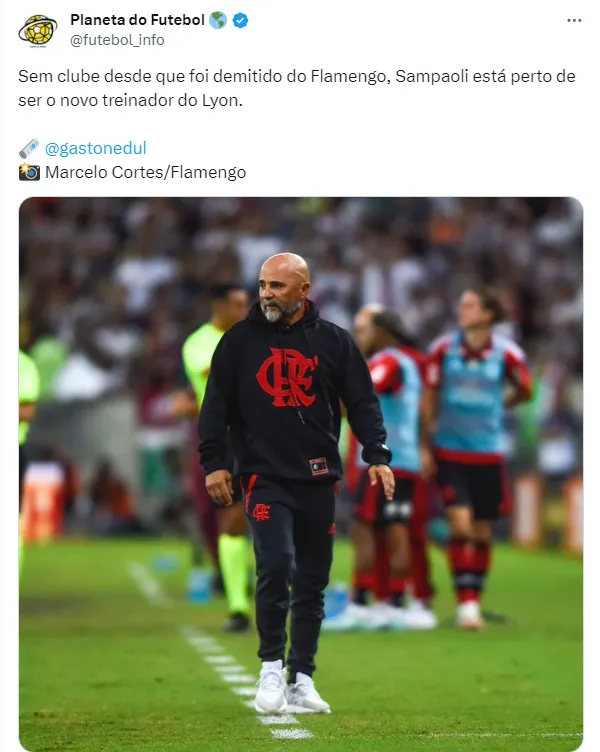Click the coach's white sneakers
Image resolution: width=600 pixels, height=752 pixels.
(291, 688)
